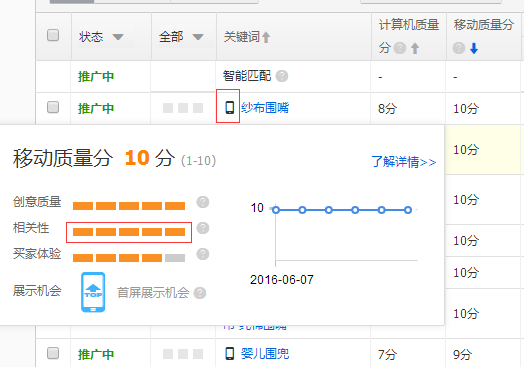Sort 计算机质量分 column with up arrow
The height and width of the screenshot is (367, 524).
point(415,48)
